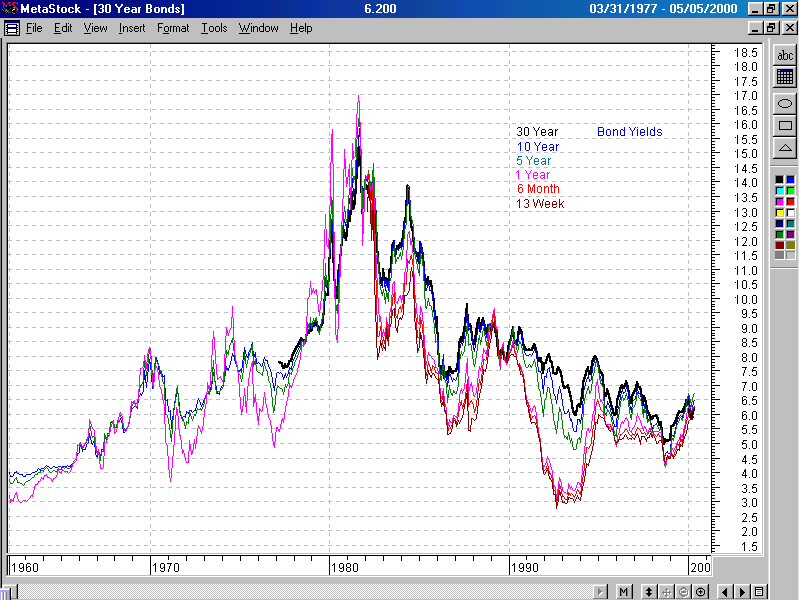Screen dimensions: 800x600
Task: Pick the navy color swatch
Action: click(779, 223)
